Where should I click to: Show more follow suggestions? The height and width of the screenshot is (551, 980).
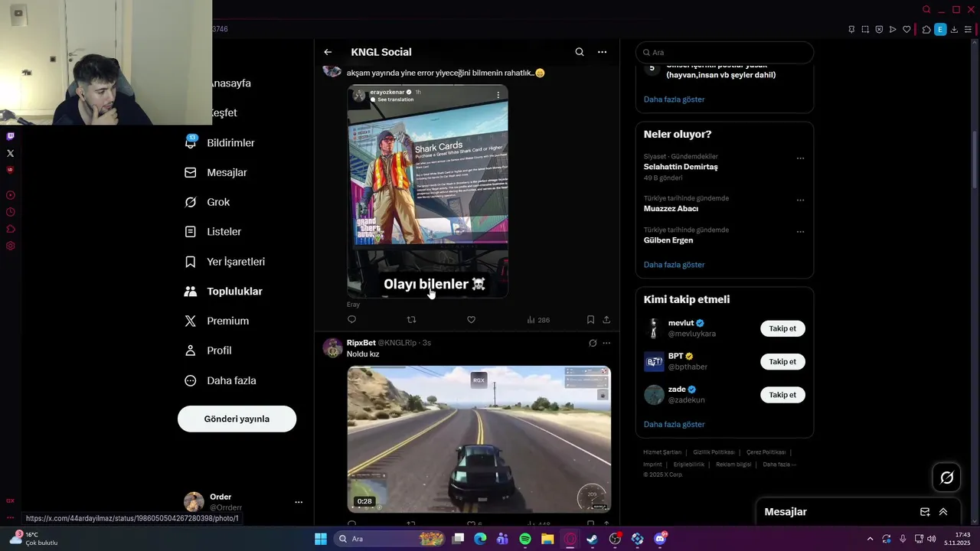coord(674,424)
